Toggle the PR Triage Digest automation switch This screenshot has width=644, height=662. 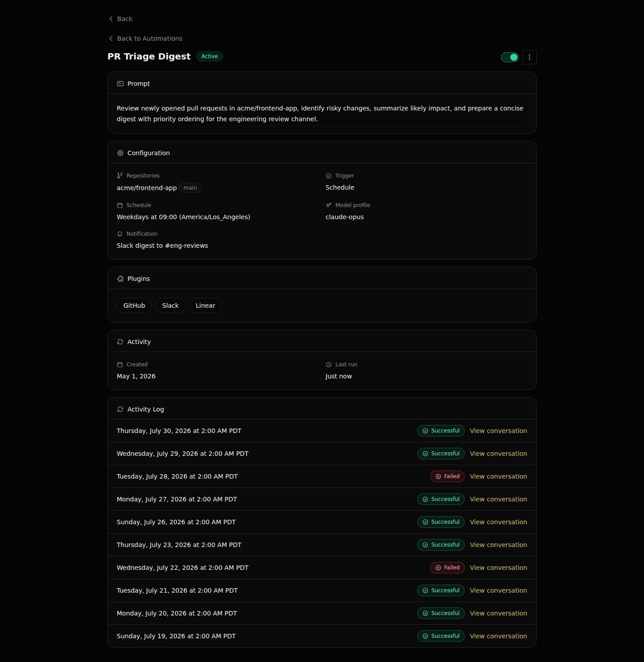pos(510,57)
